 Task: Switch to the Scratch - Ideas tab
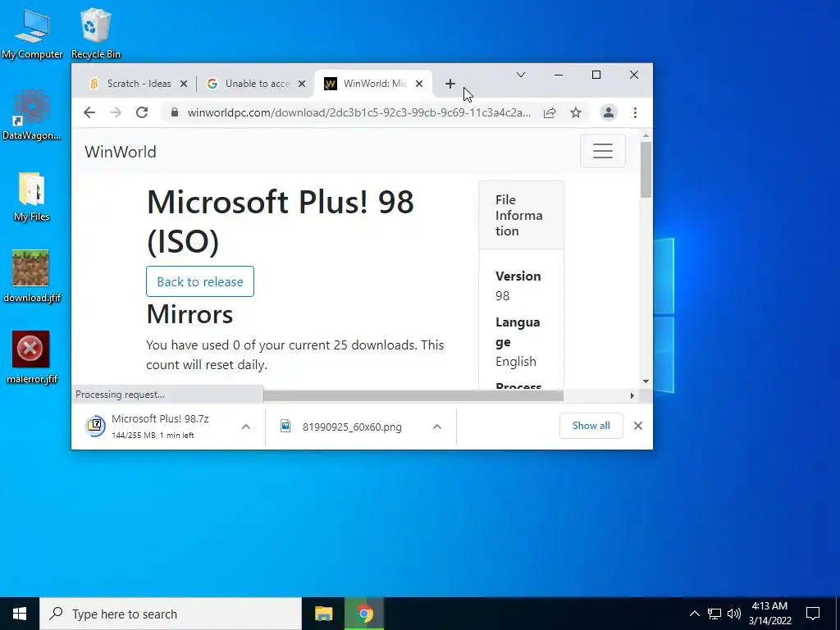click(x=139, y=84)
